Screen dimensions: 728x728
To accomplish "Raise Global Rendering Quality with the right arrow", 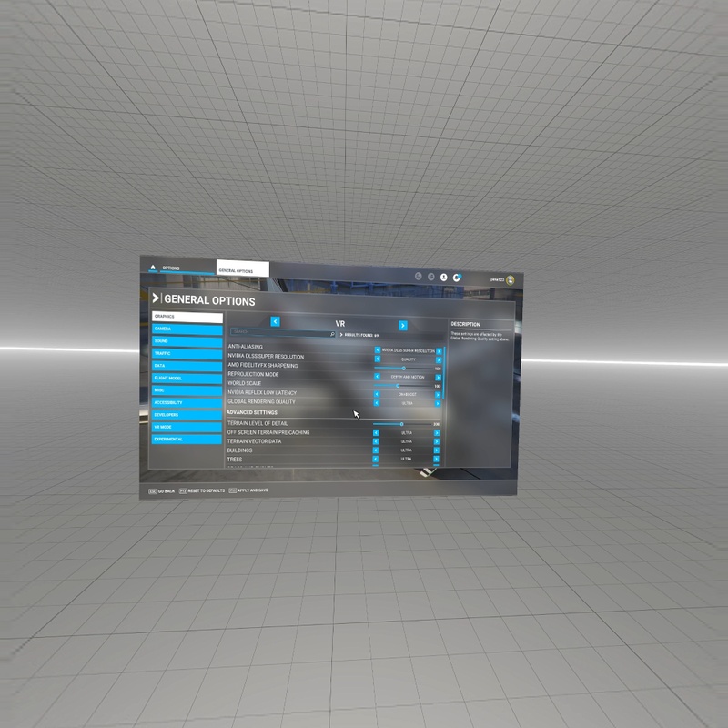I will point(438,404).
